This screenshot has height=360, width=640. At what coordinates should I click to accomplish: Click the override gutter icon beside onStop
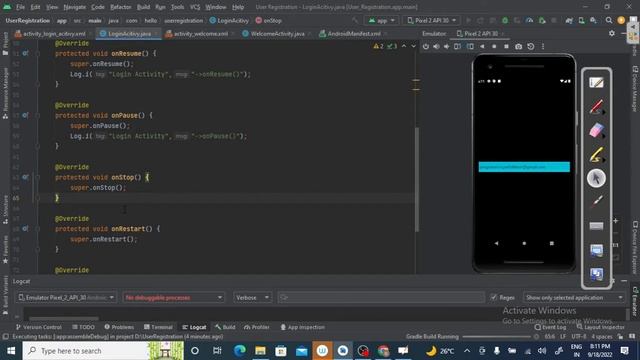coord(25,177)
